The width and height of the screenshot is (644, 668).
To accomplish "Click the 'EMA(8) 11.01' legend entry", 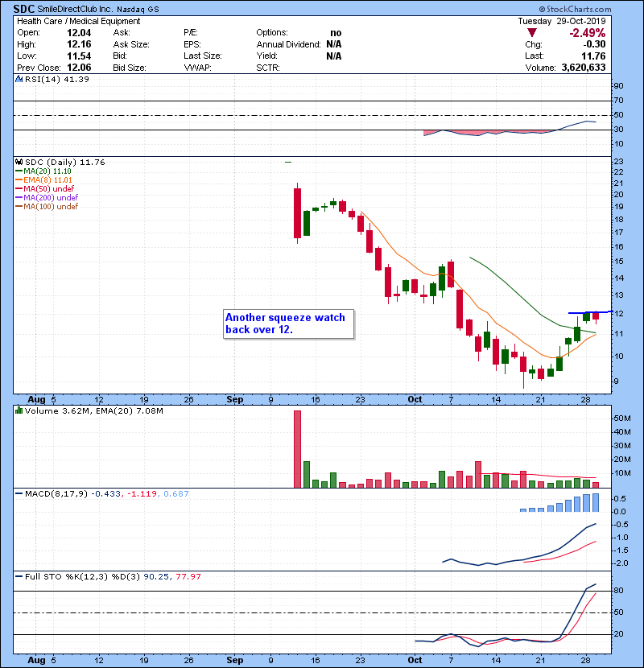I will click(x=43, y=179).
